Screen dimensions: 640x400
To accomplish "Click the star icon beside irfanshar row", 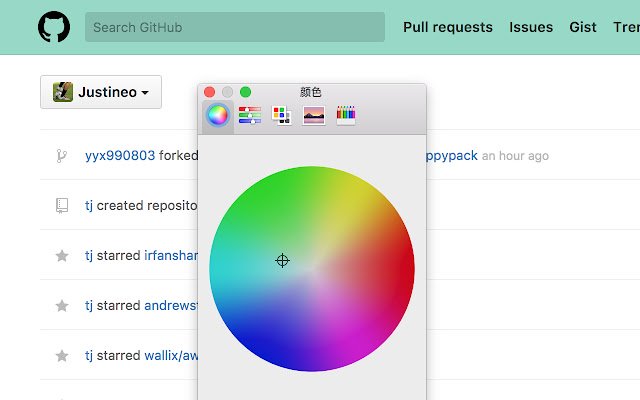I will (x=62, y=256).
